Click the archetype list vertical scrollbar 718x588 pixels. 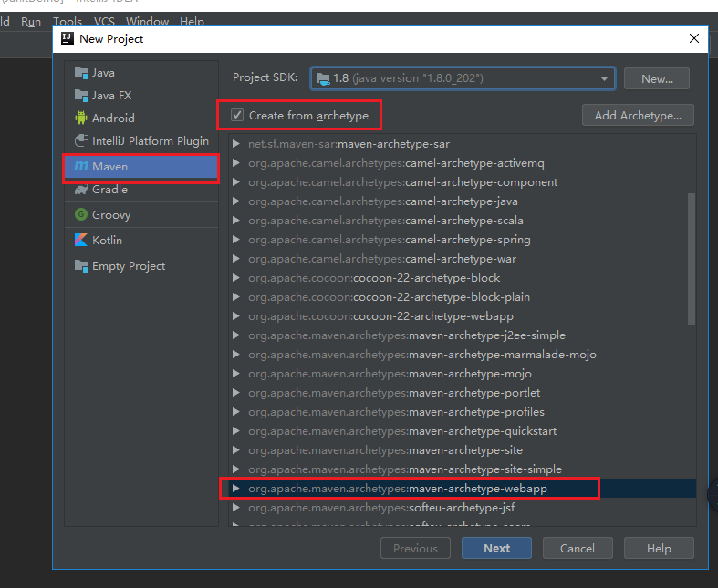tap(692, 259)
